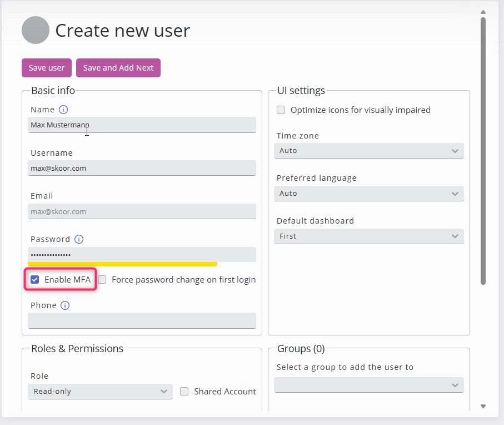504x425 pixels.
Task: Click the scrollbar down arrow
Action: coord(483,407)
